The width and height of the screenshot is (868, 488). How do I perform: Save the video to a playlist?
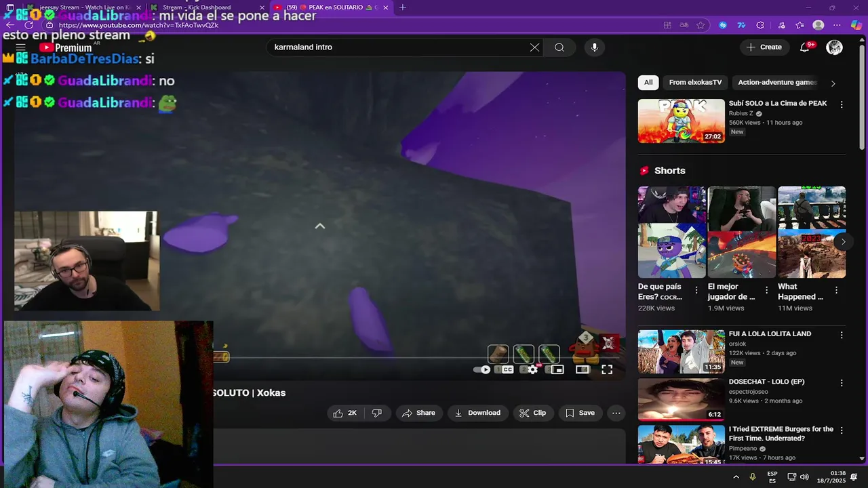(x=580, y=413)
